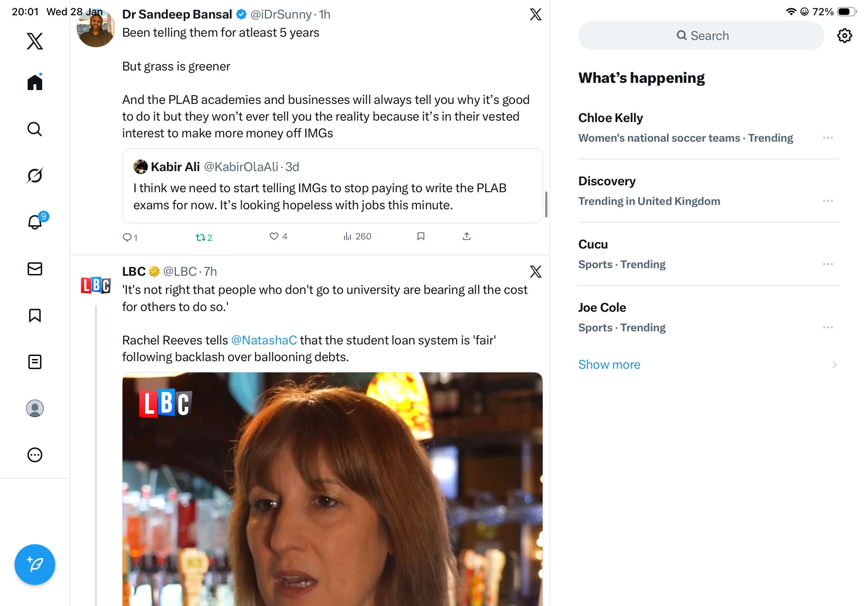
Task: Open the Messages envelope icon
Action: [x=35, y=268]
